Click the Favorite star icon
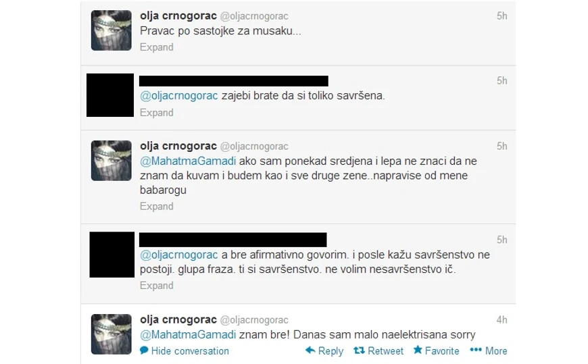The width and height of the screenshot is (588, 364). [x=418, y=350]
